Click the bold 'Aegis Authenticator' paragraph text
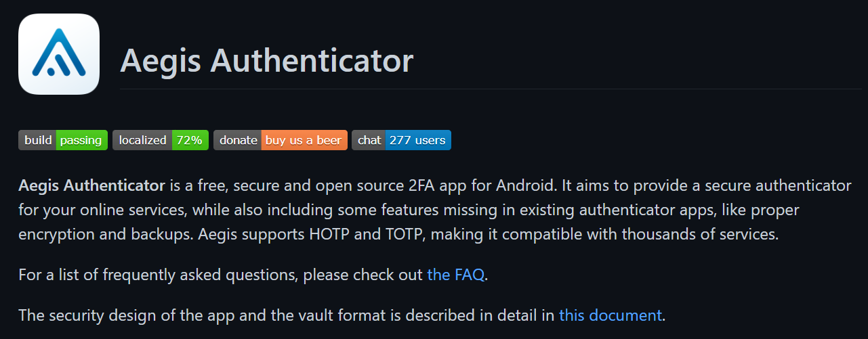The width and height of the screenshot is (868, 339). (92, 185)
